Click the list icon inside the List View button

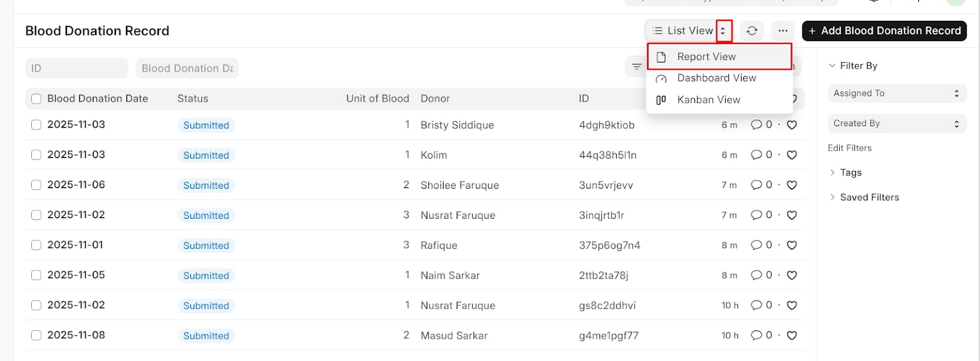point(657,30)
